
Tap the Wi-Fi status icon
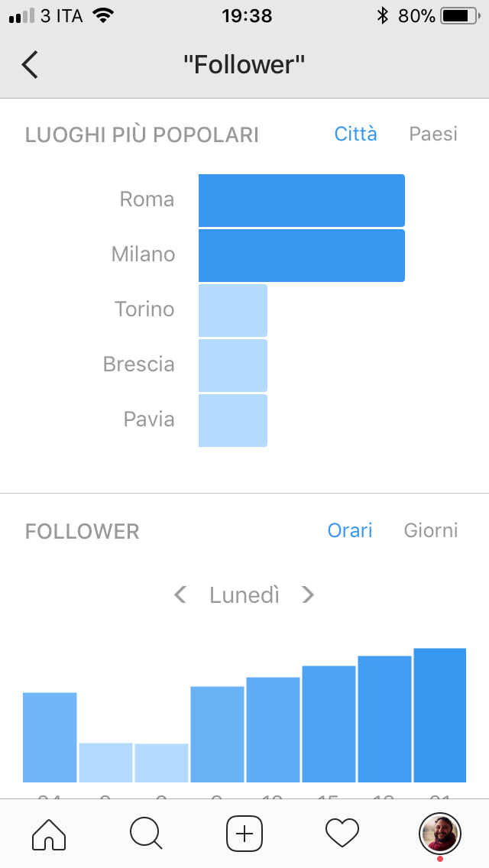(x=103, y=15)
